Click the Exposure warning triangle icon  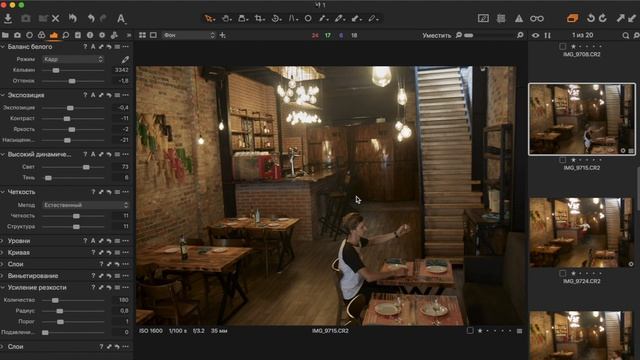pos(518,18)
